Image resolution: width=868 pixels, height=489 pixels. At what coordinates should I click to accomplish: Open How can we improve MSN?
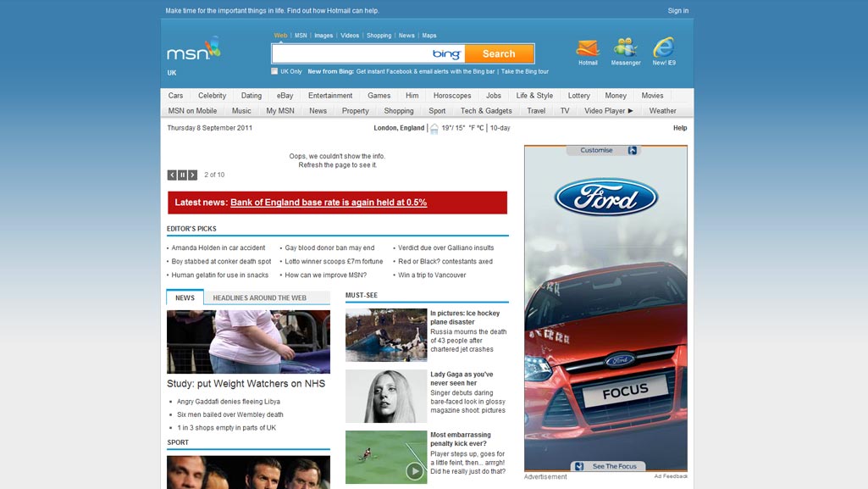[325, 275]
